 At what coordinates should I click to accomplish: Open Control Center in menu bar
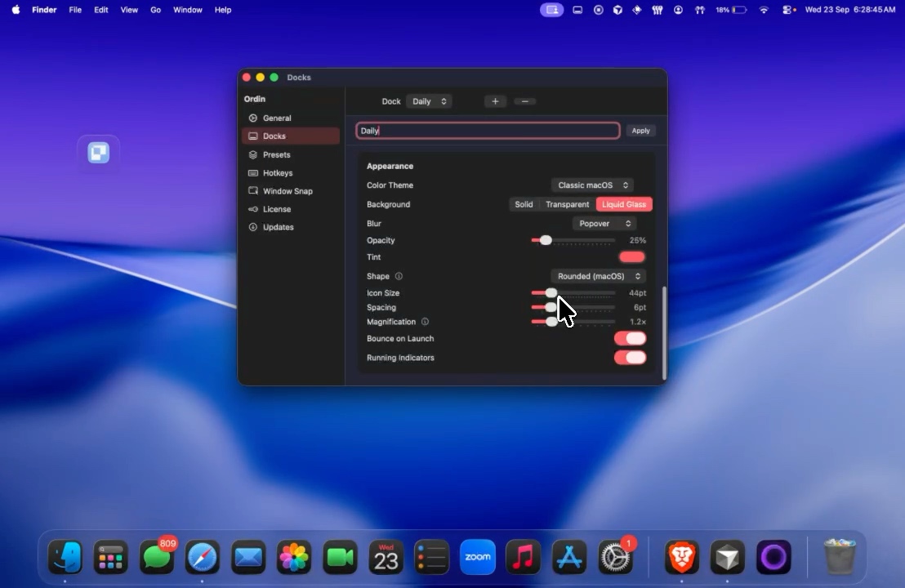(788, 10)
